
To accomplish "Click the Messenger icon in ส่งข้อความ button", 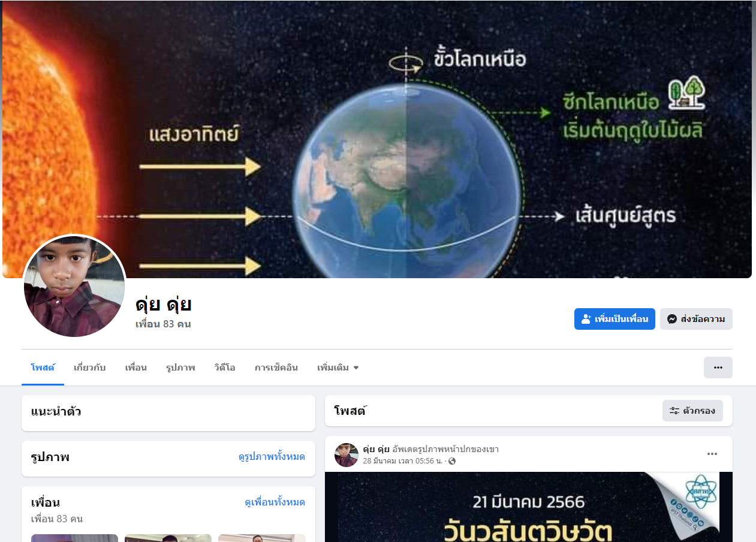I will [673, 319].
